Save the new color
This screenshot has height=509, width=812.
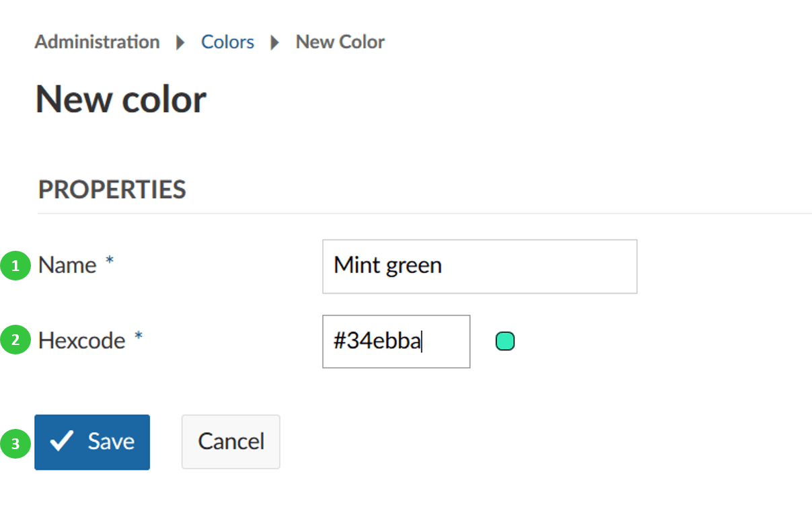coord(92,442)
